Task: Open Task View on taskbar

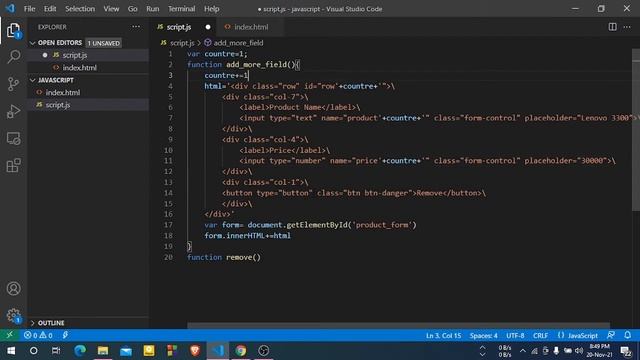Action: tap(56, 351)
